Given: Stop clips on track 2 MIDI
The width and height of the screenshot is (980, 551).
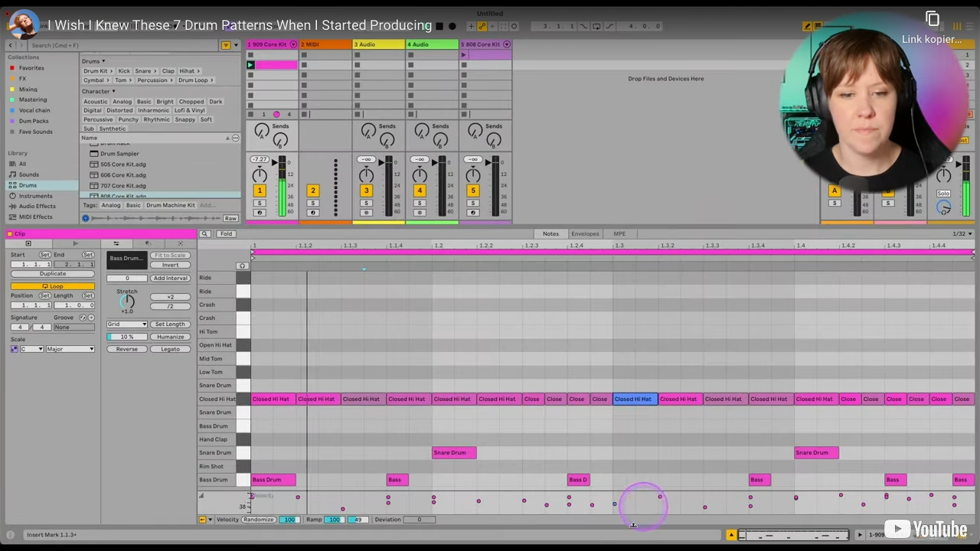Looking at the screenshot, I should 304,114.
